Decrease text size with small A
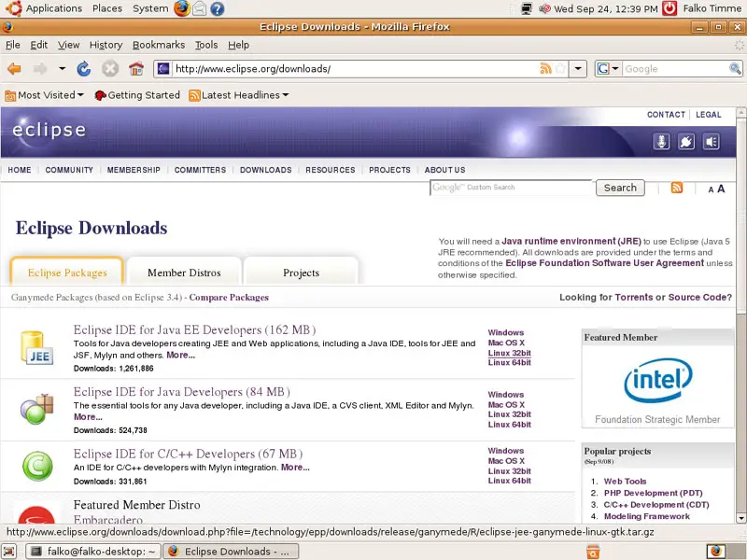This screenshot has width=747, height=560. 711,189
